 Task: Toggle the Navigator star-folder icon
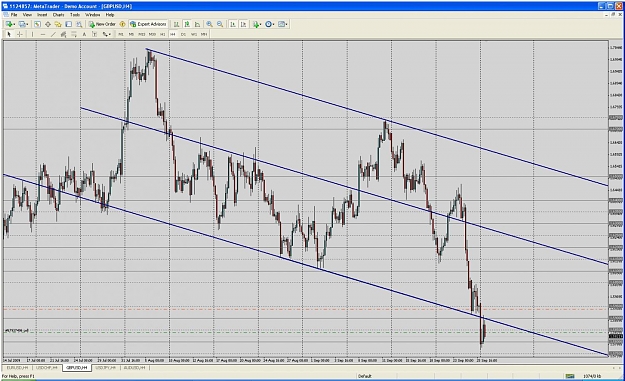pyautogui.click(x=58, y=24)
